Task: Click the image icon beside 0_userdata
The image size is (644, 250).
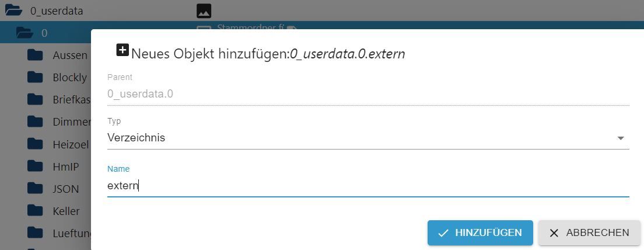Action: (204, 11)
